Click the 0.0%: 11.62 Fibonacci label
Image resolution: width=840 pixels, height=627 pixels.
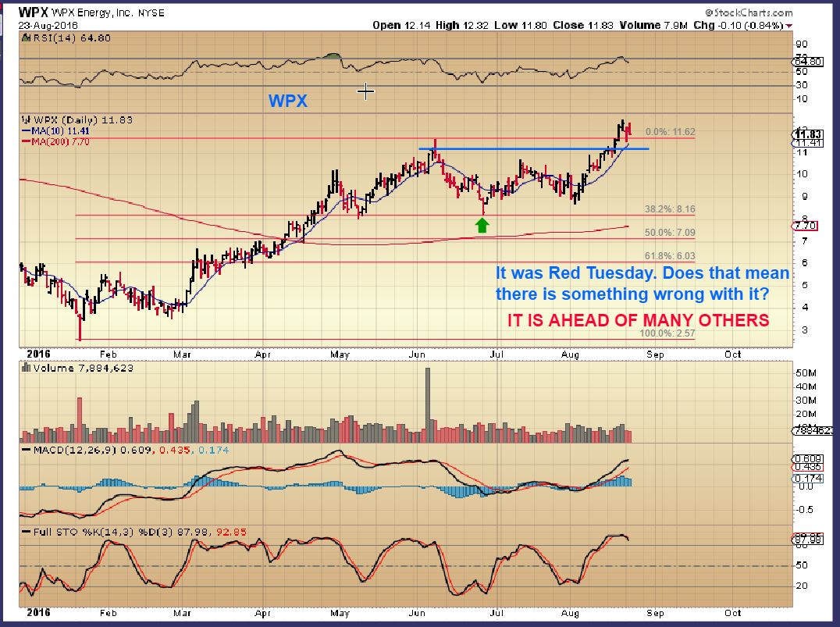point(670,132)
